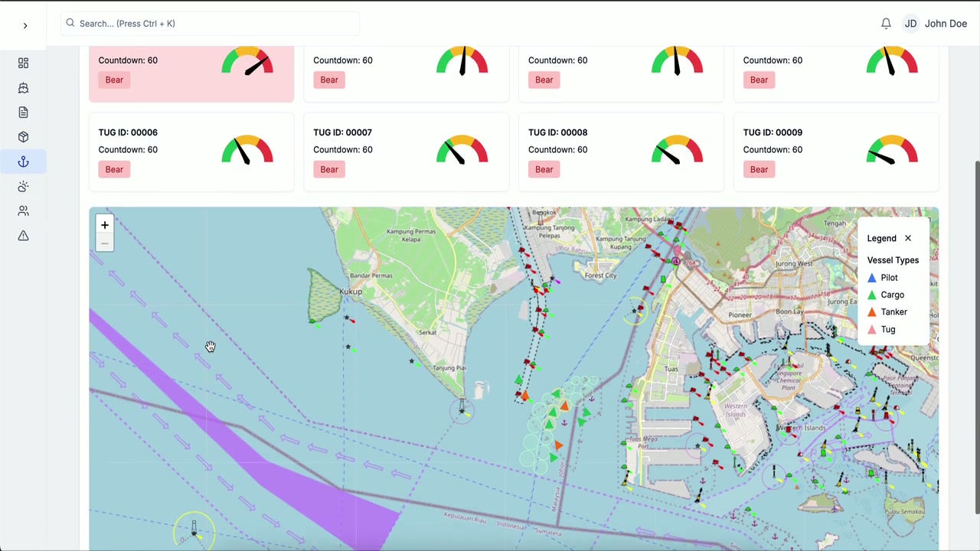Click the Tuas label on the map
The height and width of the screenshot is (551, 980).
[671, 369]
